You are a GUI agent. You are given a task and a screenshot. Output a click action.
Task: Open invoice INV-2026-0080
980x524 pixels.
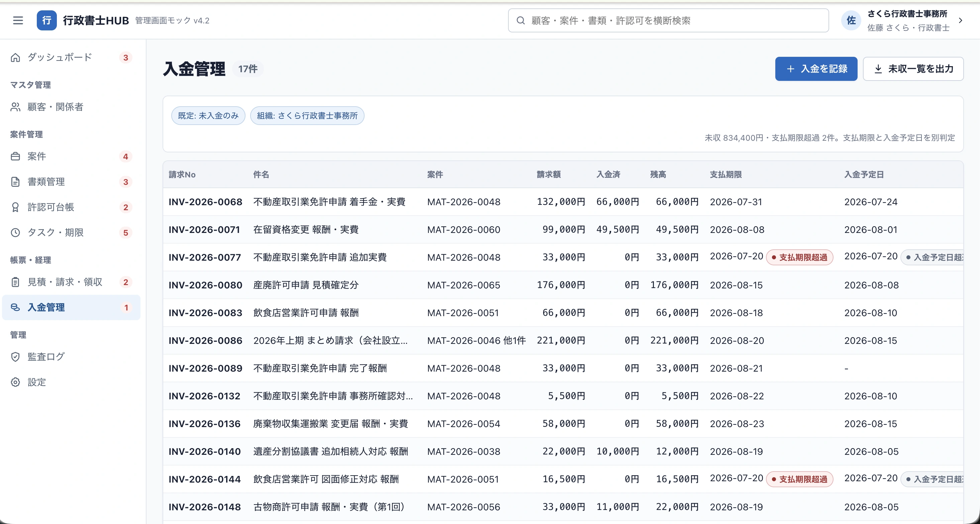[x=205, y=285]
